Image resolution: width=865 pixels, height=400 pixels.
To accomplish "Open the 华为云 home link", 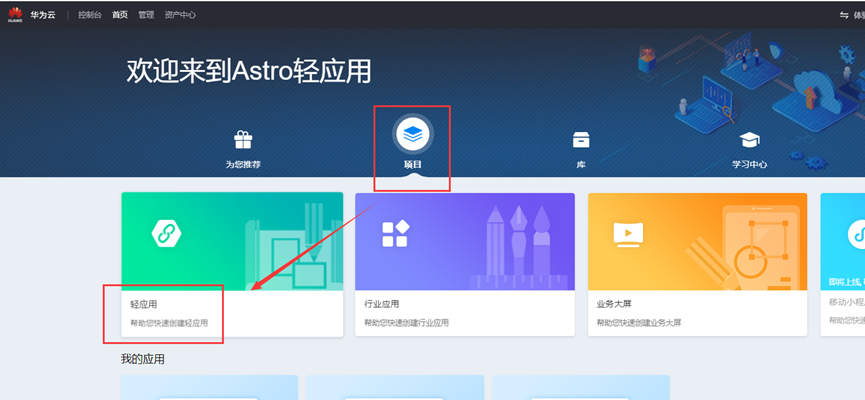I will (42, 15).
